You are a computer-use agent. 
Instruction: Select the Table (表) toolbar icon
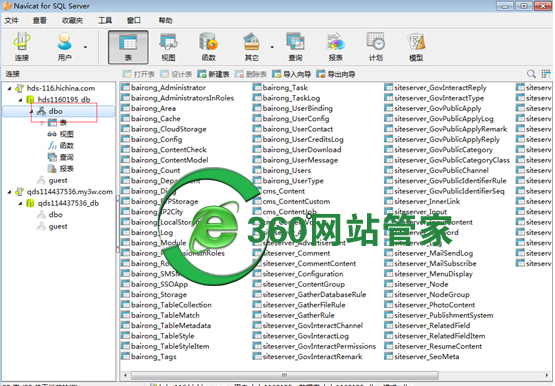click(x=128, y=47)
